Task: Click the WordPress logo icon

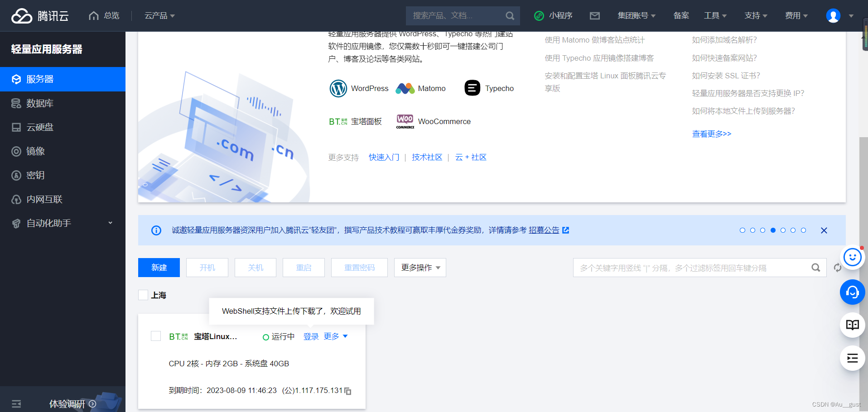Action: (338, 88)
